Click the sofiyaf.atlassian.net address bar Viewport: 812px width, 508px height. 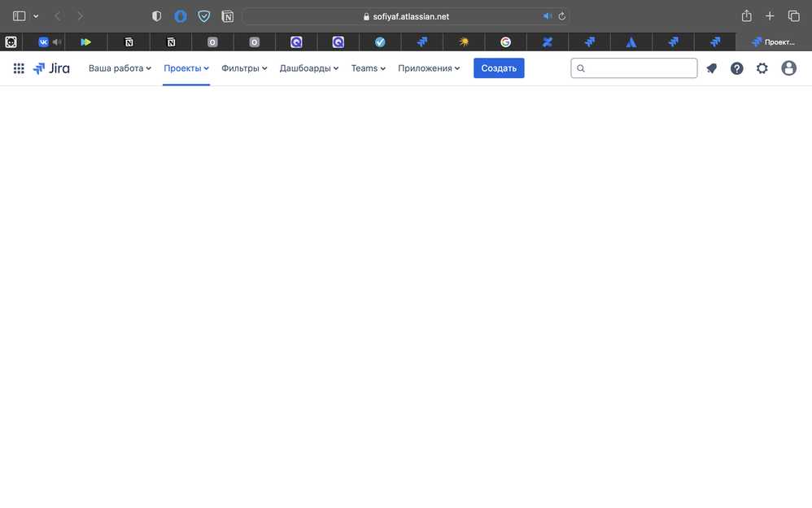tap(405, 16)
